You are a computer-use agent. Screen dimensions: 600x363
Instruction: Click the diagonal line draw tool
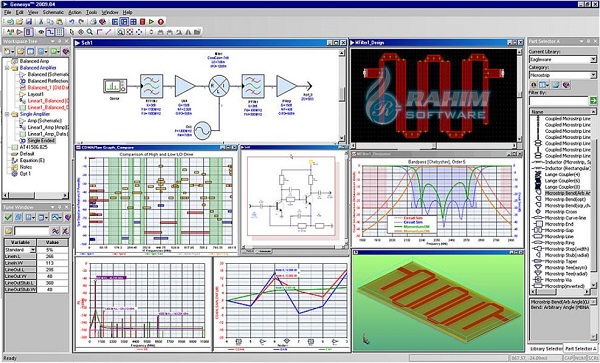click(108, 32)
